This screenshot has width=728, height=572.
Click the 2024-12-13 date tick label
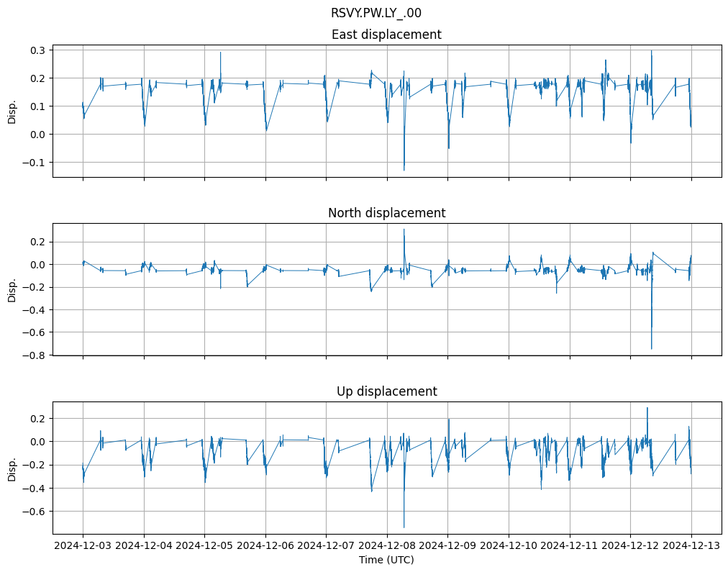691,546
